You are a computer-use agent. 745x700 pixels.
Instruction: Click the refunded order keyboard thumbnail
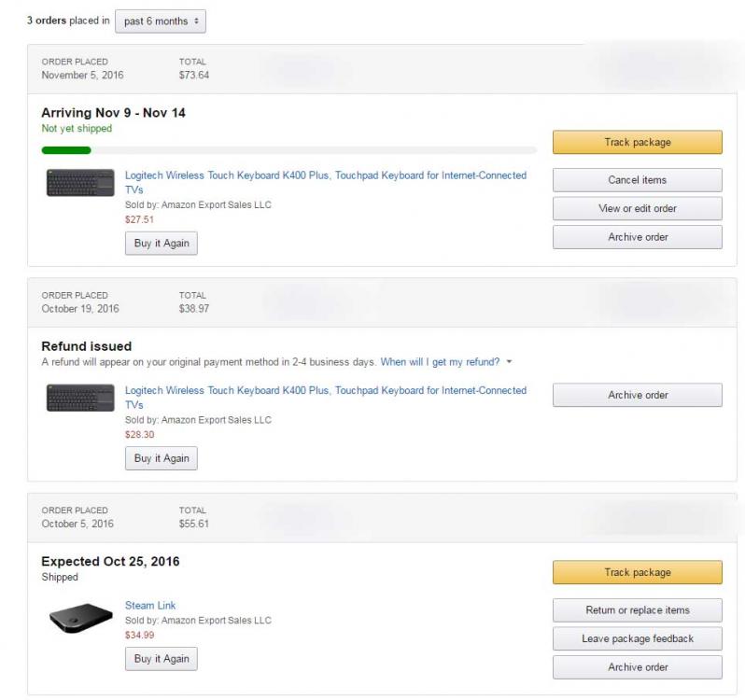pos(80,398)
